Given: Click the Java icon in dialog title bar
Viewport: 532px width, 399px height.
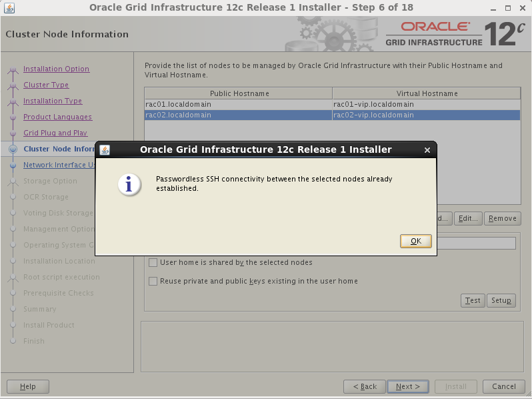Looking at the screenshot, I should point(105,149).
